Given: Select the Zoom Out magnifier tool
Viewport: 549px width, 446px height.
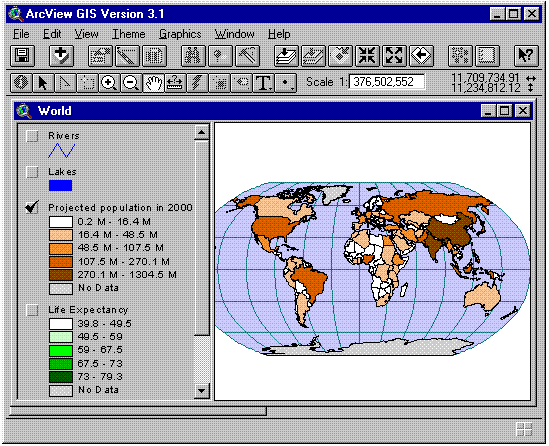Looking at the screenshot, I should 131,83.
